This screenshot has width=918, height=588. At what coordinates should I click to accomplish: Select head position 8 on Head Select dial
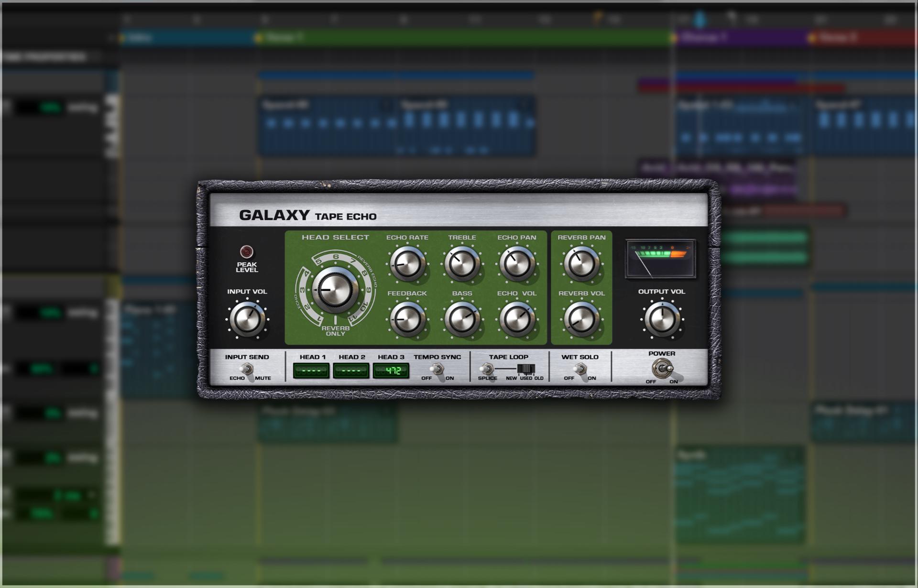pyautogui.click(x=364, y=273)
